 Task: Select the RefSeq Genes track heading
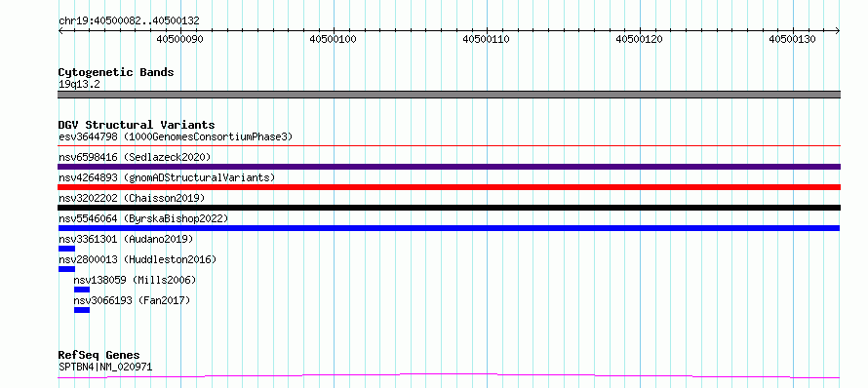click(99, 356)
